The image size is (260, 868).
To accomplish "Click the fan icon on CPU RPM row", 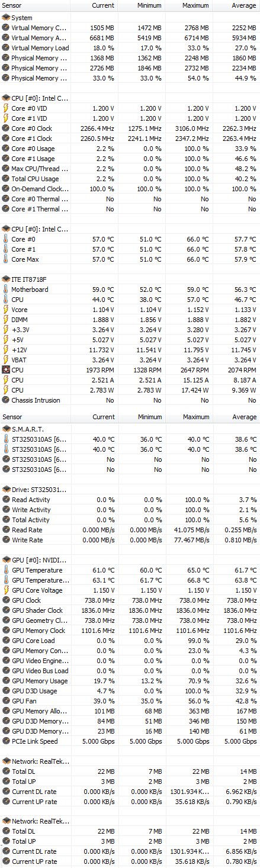I will coord(6,370).
